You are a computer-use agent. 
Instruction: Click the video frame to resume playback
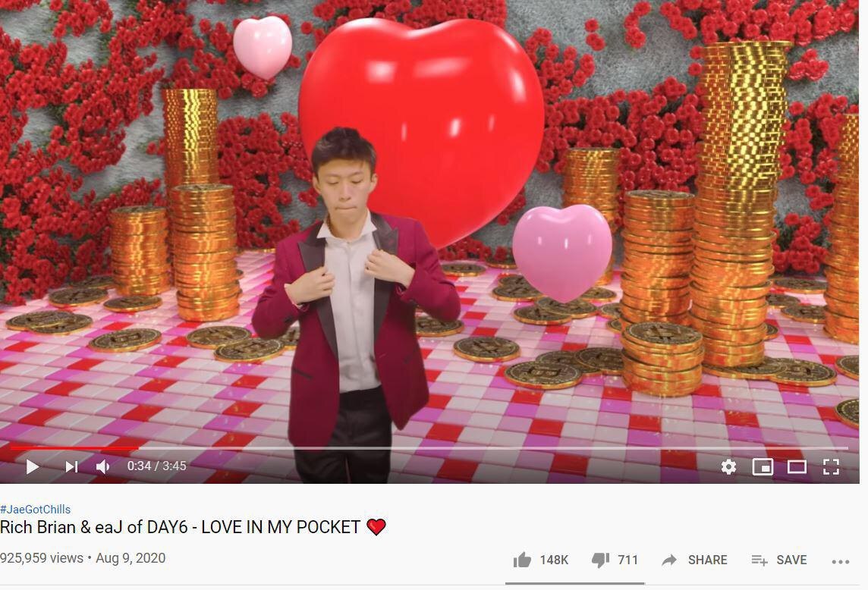[429, 221]
